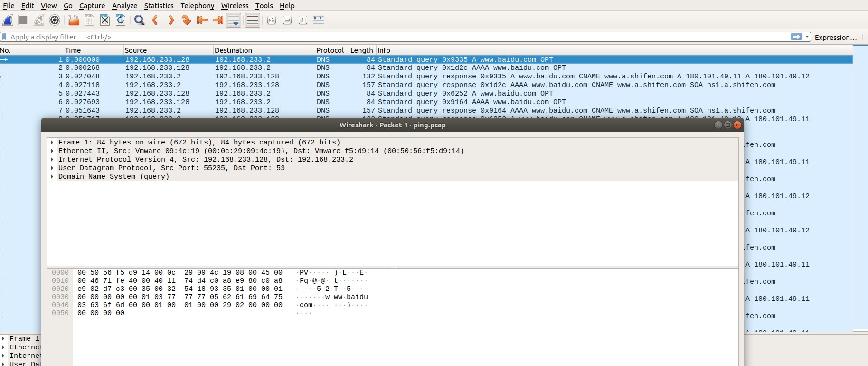Select packet 6 with query 0x9164 AAAA
Viewport: 868px width, 366px height.
click(x=426, y=102)
